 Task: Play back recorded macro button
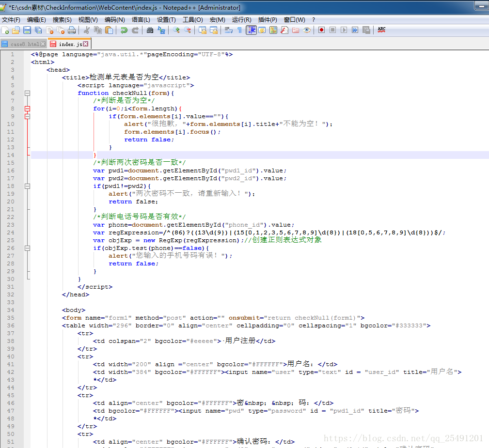tap(344, 30)
